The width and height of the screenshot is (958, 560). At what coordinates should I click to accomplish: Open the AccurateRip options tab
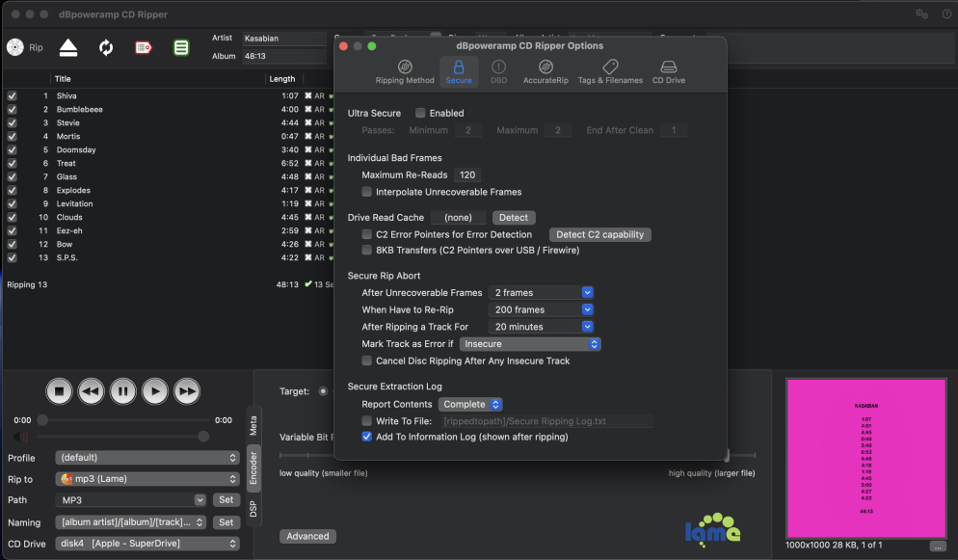pos(546,71)
